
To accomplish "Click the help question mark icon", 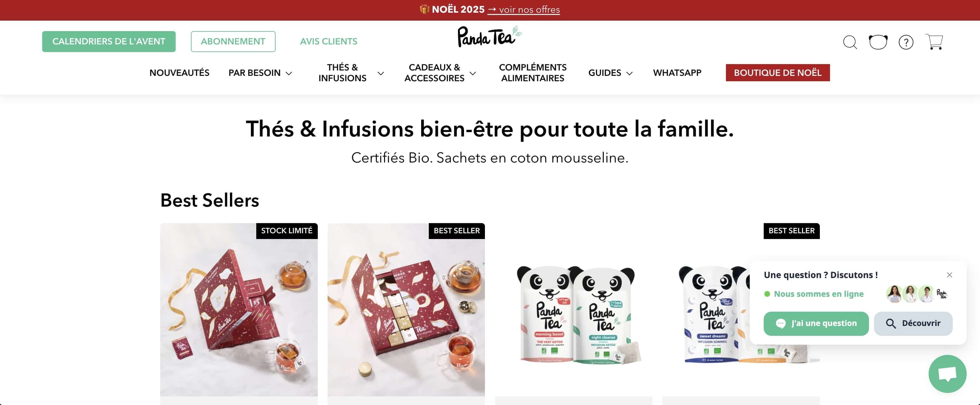I will (906, 42).
